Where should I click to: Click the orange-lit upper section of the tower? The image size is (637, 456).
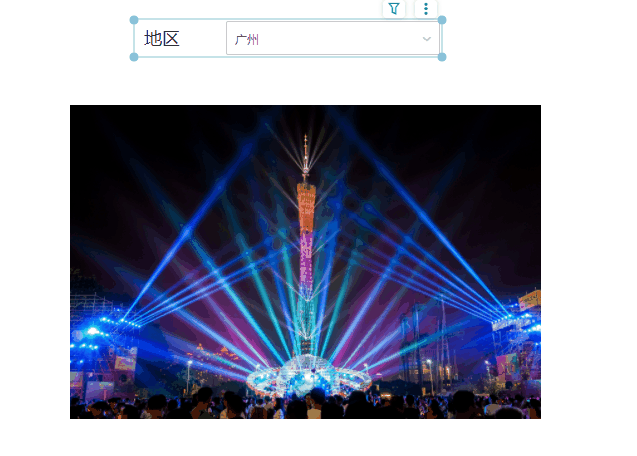point(306,207)
